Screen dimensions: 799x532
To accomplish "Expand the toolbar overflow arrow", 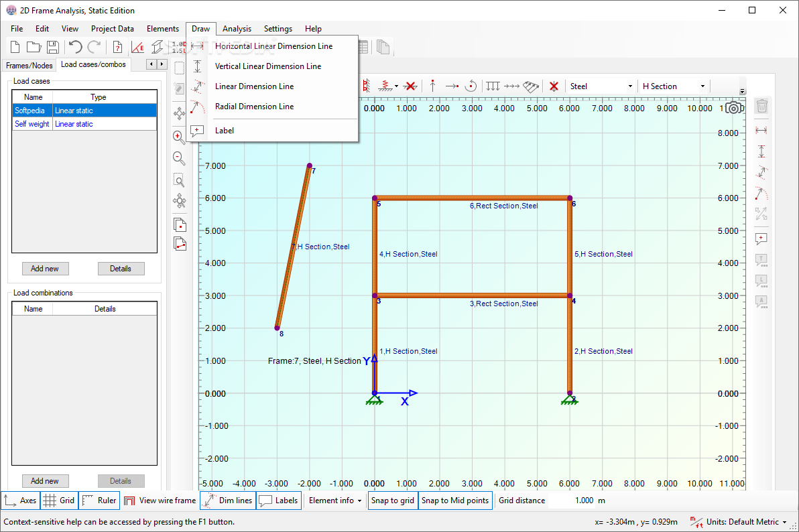I will click(x=743, y=92).
